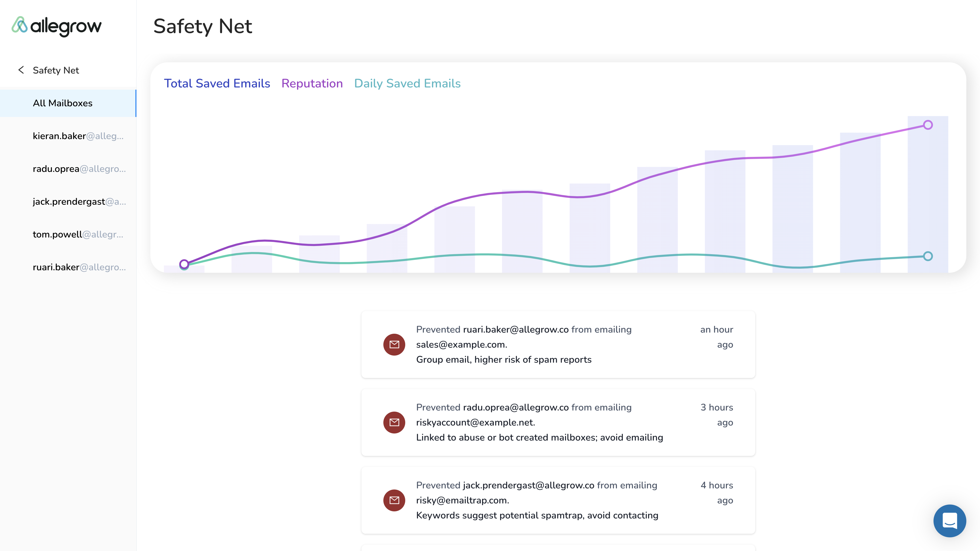Toggle the Daily Saved Emails series
Image resolution: width=980 pixels, height=551 pixels.
coord(407,84)
